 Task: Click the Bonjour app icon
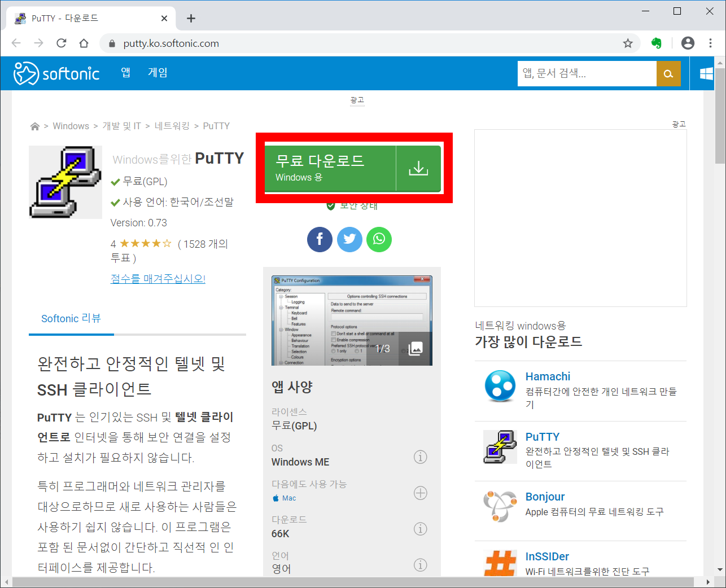tap(500, 506)
